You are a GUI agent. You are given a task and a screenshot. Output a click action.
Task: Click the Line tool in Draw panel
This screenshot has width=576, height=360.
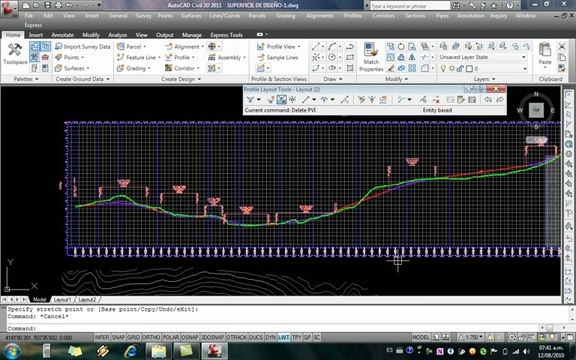tap(316, 47)
